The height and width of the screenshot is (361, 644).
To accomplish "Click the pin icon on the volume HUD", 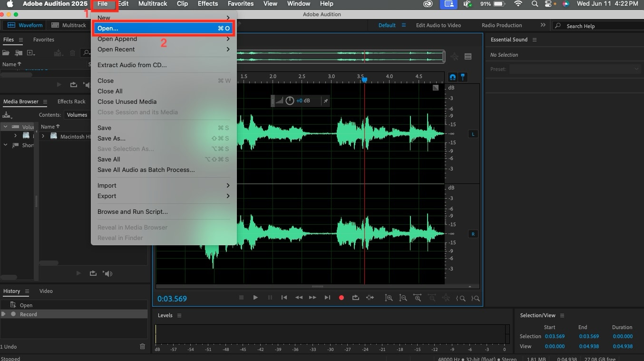I will (326, 101).
